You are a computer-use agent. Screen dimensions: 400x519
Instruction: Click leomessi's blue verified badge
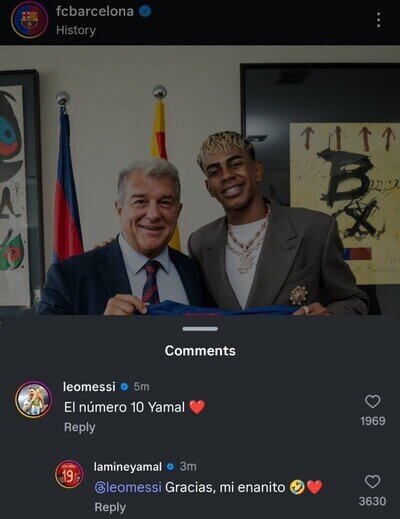(x=124, y=387)
